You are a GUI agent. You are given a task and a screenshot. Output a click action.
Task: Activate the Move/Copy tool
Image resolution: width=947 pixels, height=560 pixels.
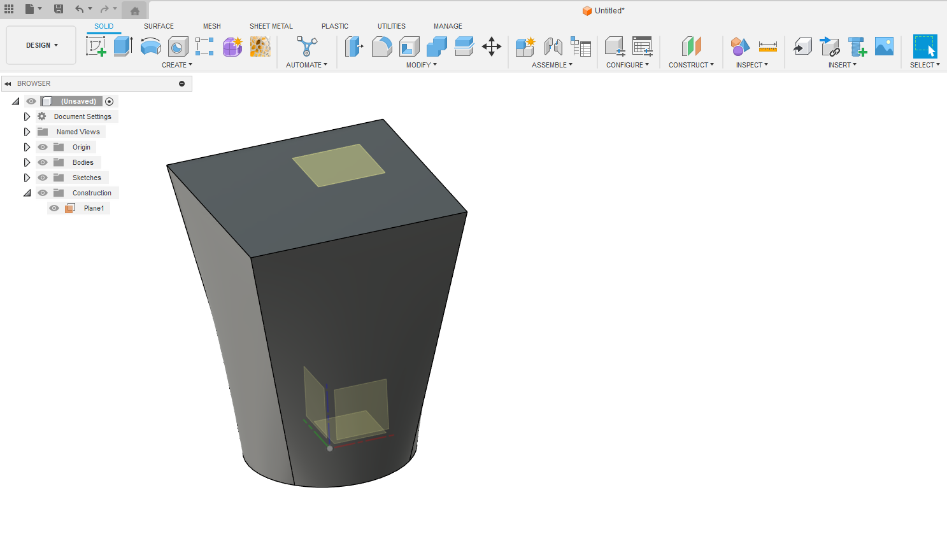pos(492,46)
